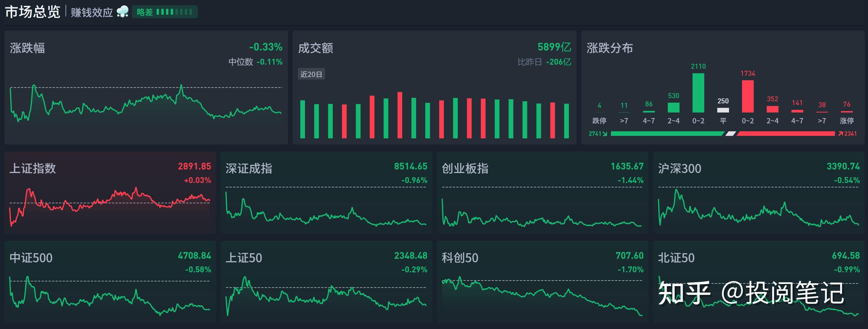Screen dimensions: 868x329
Task: Click the red 1734 distribution bar
Action: pyautogui.click(x=748, y=96)
